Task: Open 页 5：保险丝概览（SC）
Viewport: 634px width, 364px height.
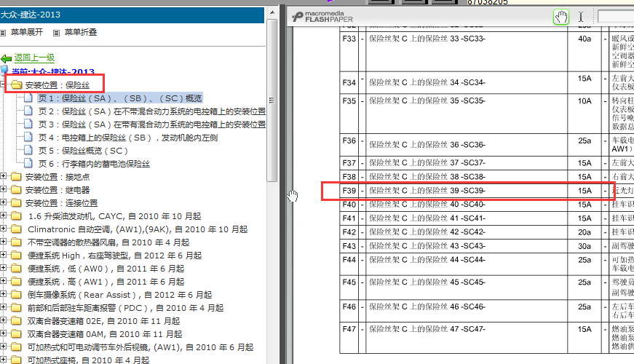Action: 83,151
